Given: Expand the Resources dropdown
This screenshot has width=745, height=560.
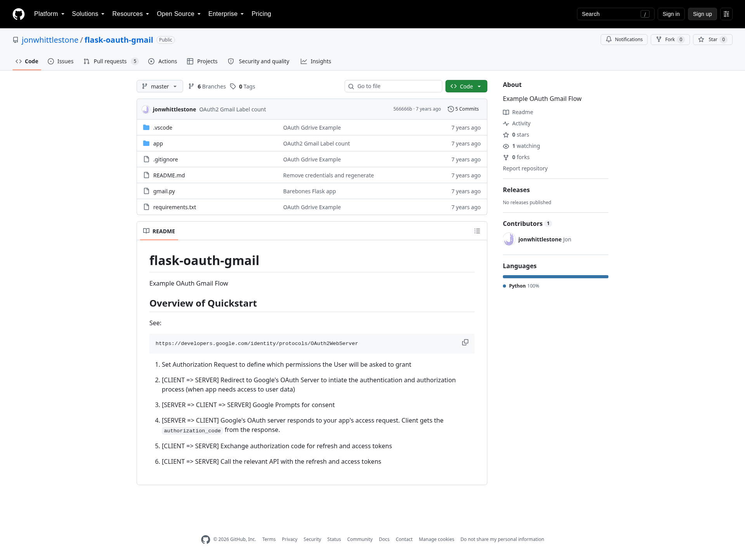Looking at the screenshot, I should coord(131,14).
